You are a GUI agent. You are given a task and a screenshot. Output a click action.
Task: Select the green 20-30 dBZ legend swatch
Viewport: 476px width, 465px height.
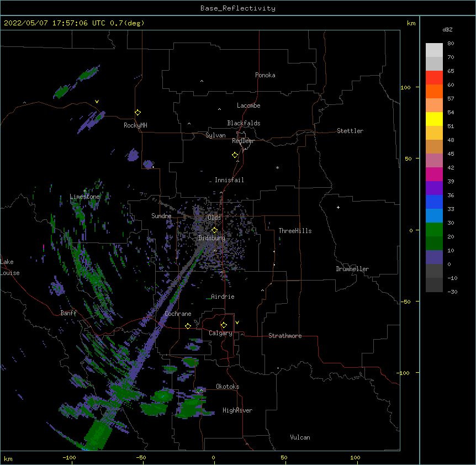point(434,230)
